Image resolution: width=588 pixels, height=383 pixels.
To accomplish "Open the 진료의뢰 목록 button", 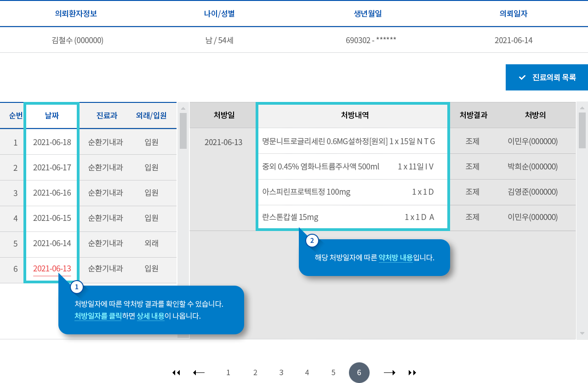I will tap(547, 78).
